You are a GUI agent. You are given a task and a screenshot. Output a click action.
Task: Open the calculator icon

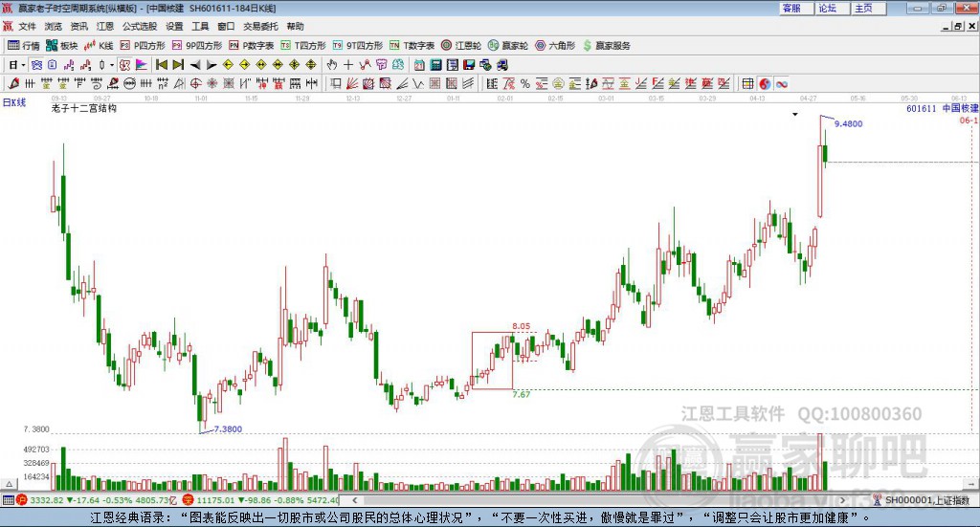click(x=435, y=65)
